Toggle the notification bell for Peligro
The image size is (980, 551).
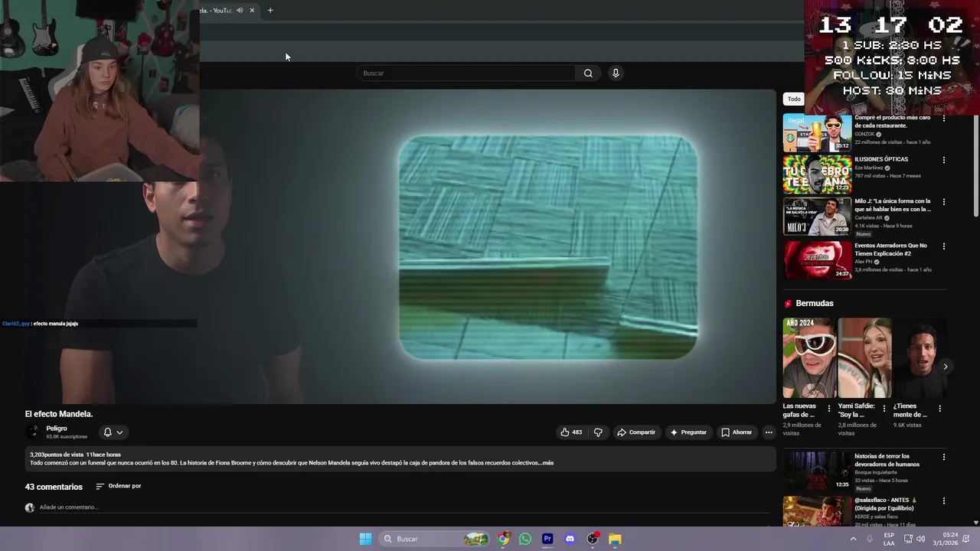(x=108, y=432)
